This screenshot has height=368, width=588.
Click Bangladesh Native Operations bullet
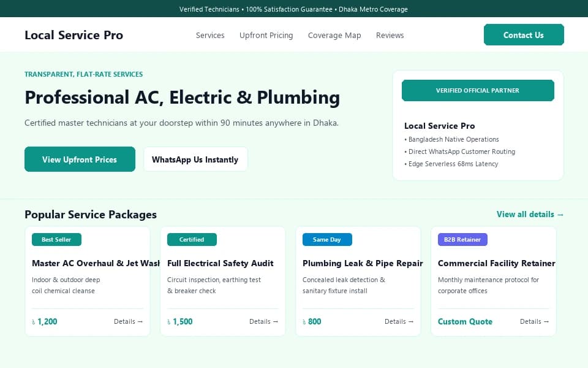(451, 139)
